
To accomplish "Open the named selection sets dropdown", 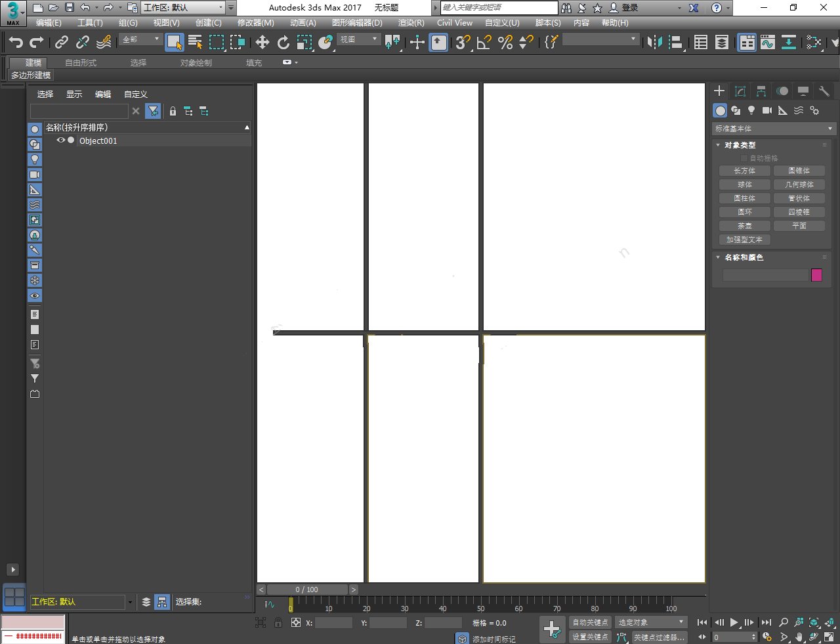I will [x=600, y=40].
